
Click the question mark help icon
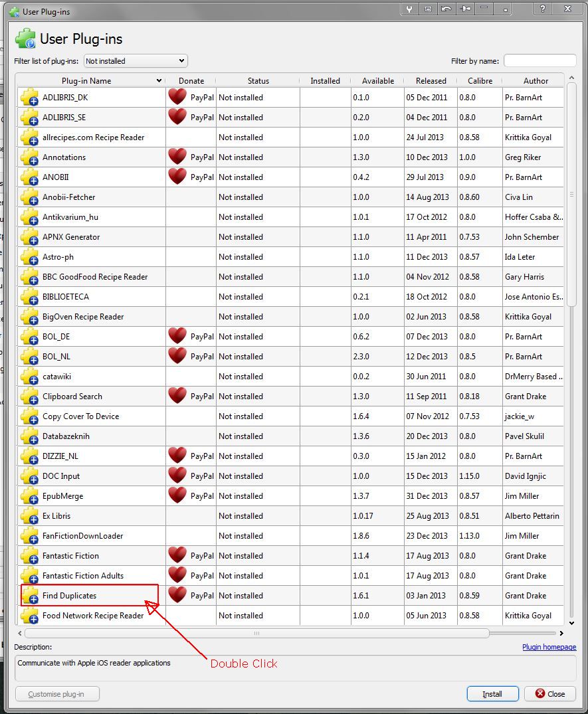pos(542,9)
